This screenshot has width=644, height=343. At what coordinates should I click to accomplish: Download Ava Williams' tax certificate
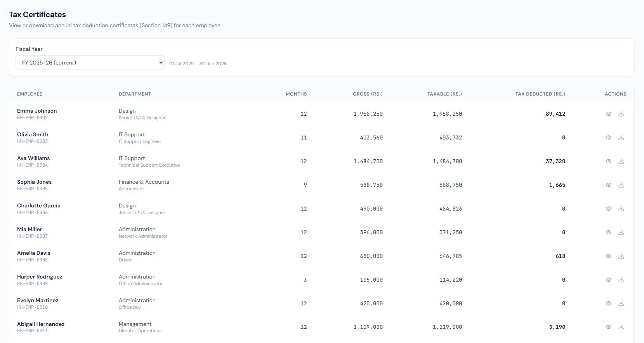pyautogui.click(x=621, y=161)
